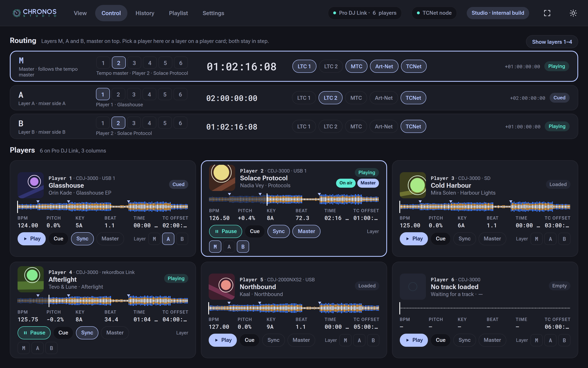588x368 pixels.
Task: Toggle LTC 2 output on Layer A
Action: (x=331, y=98)
